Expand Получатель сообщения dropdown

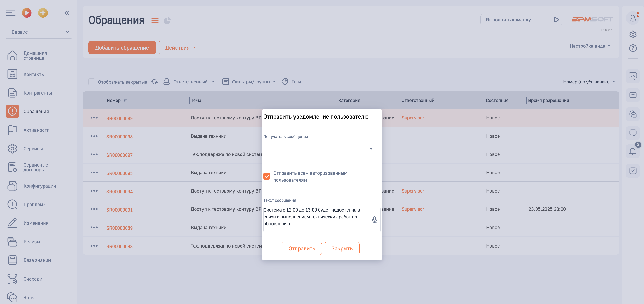point(371,149)
